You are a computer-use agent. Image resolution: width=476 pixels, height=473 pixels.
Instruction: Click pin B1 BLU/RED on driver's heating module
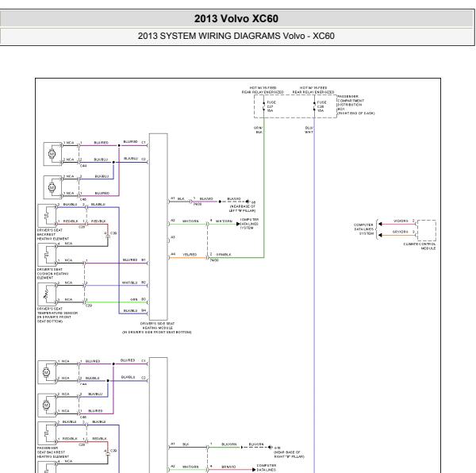point(134,260)
